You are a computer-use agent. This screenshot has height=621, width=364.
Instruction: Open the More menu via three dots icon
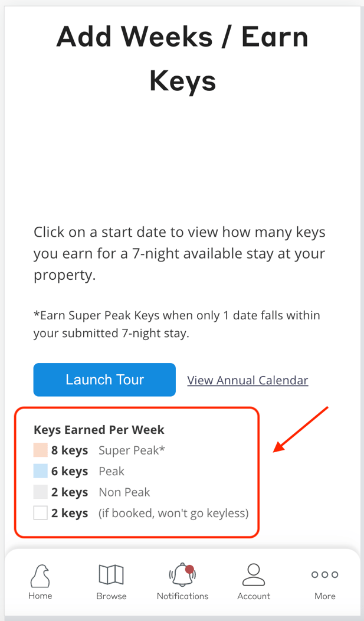pos(324,574)
